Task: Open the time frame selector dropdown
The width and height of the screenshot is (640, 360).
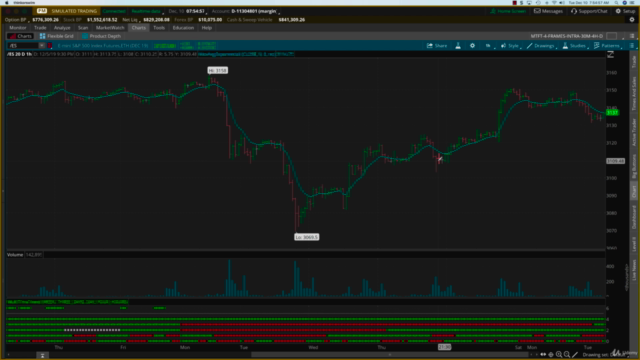Action: (489, 46)
